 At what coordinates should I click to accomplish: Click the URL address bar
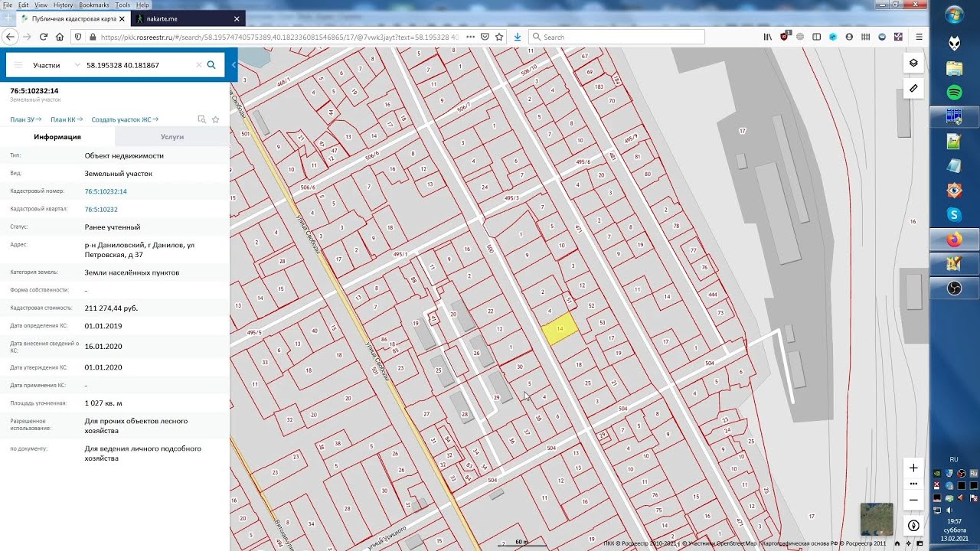coord(279,37)
